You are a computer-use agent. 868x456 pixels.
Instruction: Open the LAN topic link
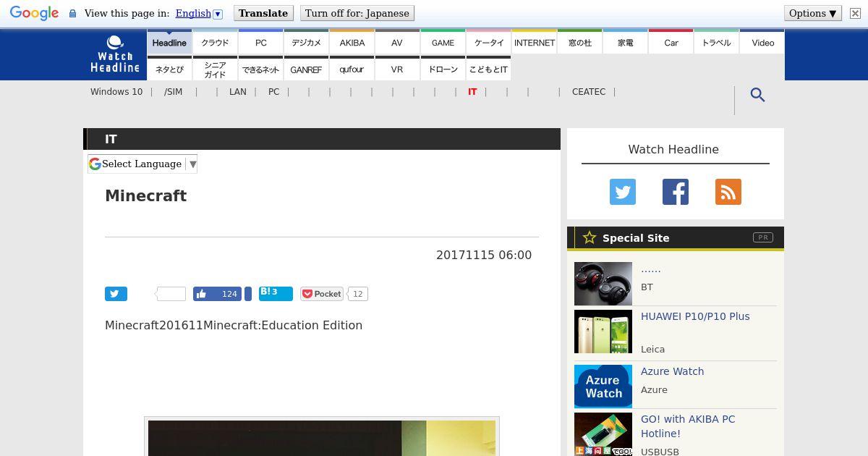(x=238, y=92)
